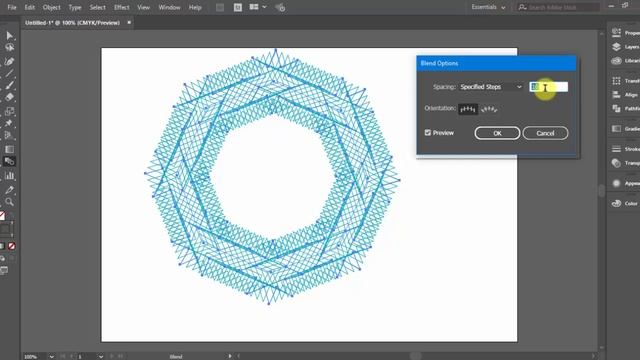
Task: Open the Select menu
Action: point(98,7)
